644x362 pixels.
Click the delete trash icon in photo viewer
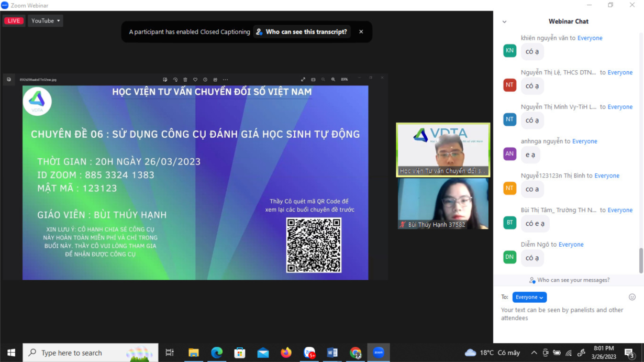pyautogui.click(x=185, y=80)
